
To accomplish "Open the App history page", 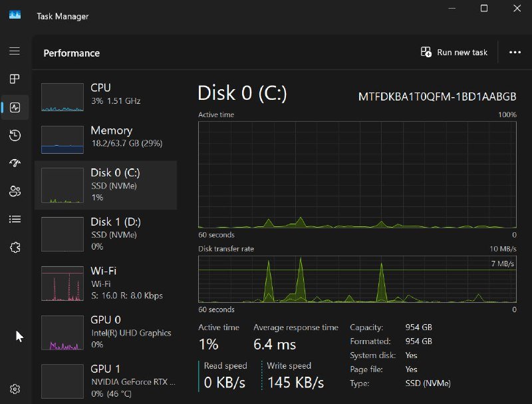I will click(x=15, y=135).
